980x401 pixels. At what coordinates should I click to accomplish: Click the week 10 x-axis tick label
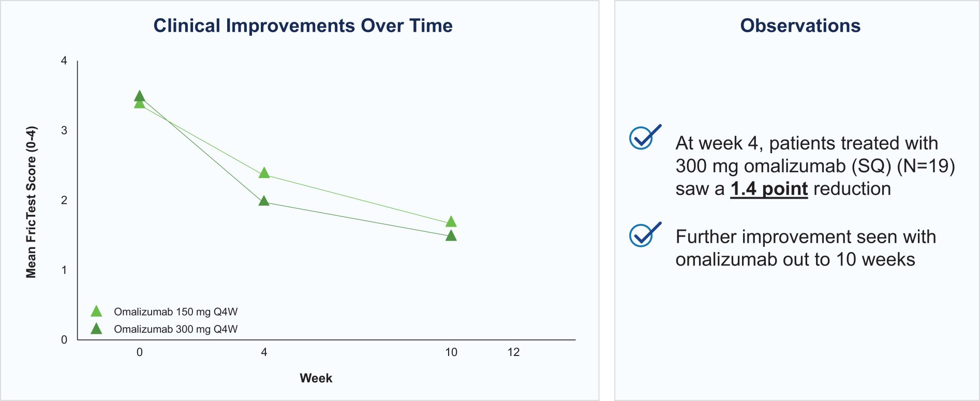[x=451, y=352]
